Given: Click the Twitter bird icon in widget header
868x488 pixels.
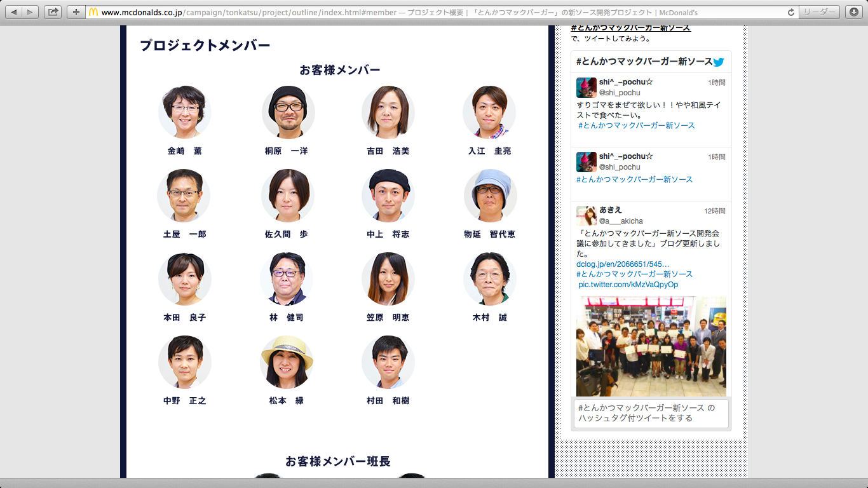Looking at the screenshot, I should tap(719, 62).
